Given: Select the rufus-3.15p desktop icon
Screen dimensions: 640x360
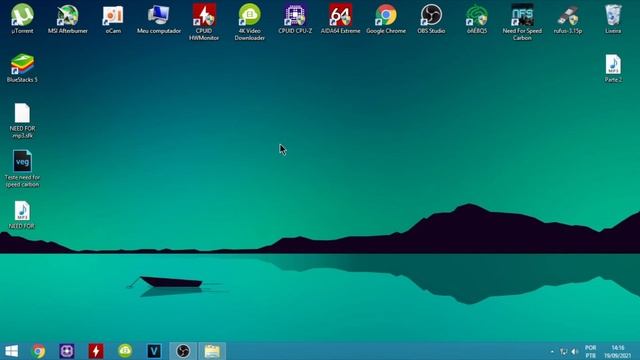Looking at the screenshot, I should click(568, 19).
